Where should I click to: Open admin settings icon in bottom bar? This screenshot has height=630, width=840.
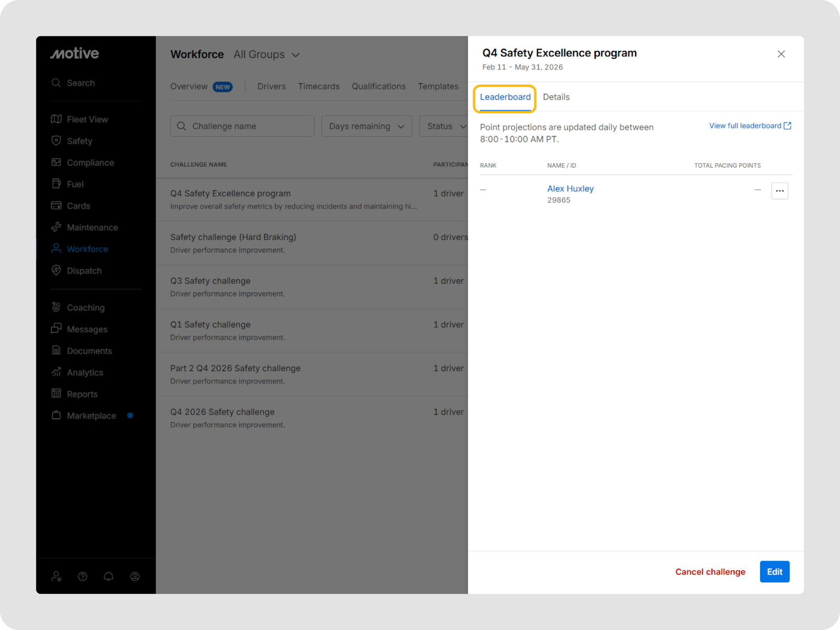[x=56, y=576]
